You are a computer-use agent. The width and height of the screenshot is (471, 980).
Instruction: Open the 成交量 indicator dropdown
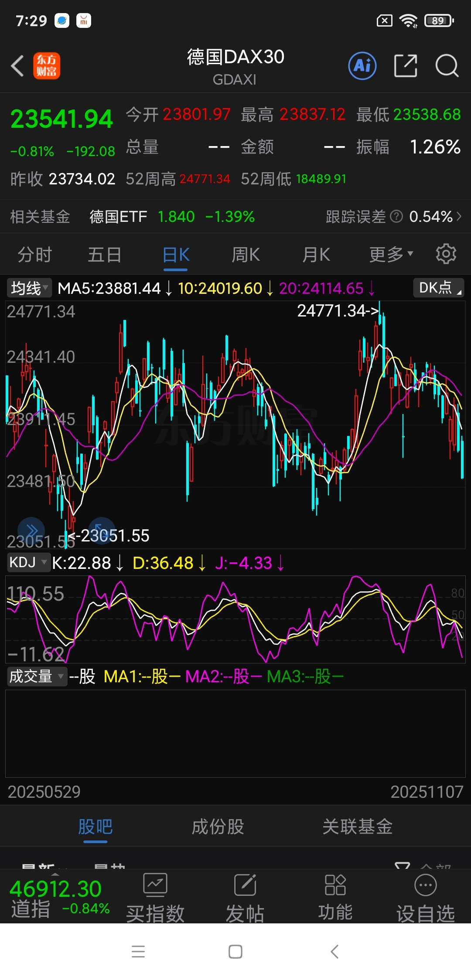(x=37, y=677)
